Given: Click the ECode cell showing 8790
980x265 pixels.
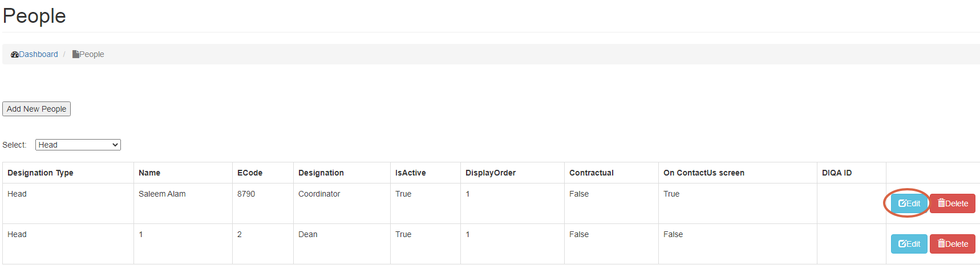Looking at the screenshot, I should pos(246,194).
